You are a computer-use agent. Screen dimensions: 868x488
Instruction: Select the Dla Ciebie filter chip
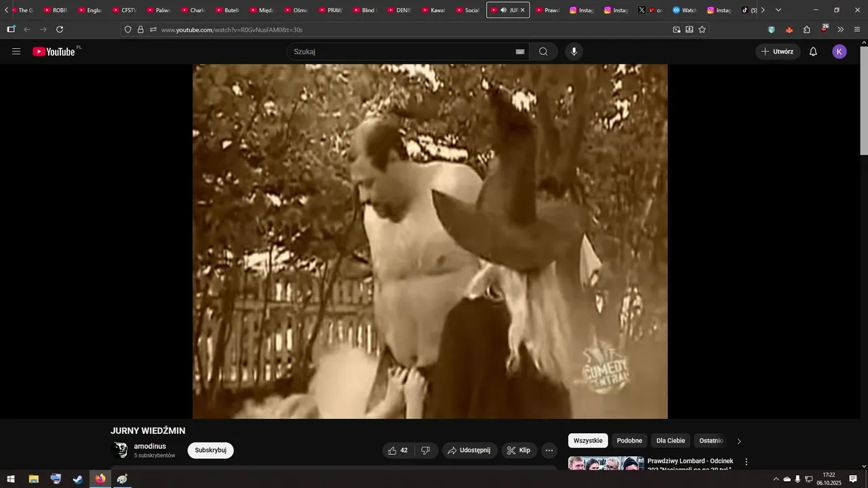pos(671,441)
